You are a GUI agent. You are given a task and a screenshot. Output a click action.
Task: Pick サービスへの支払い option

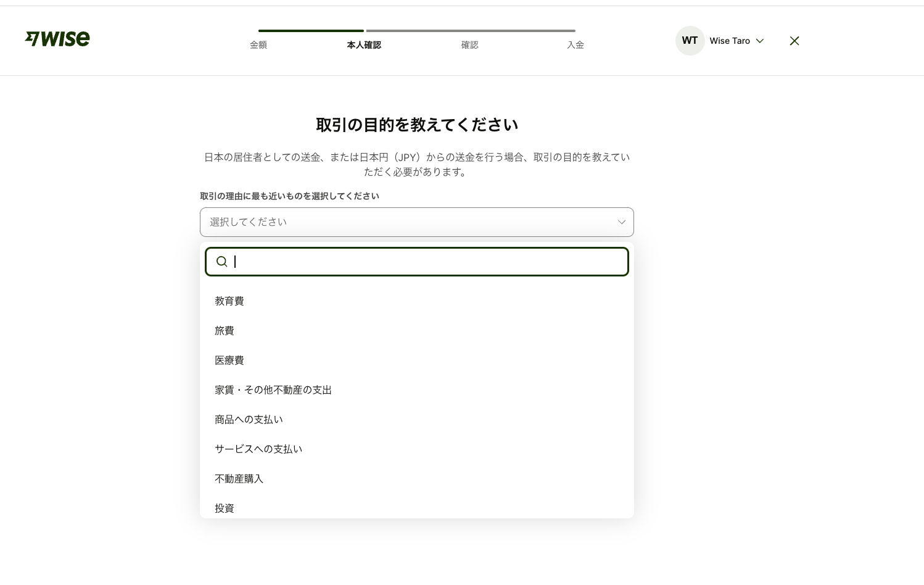(258, 449)
